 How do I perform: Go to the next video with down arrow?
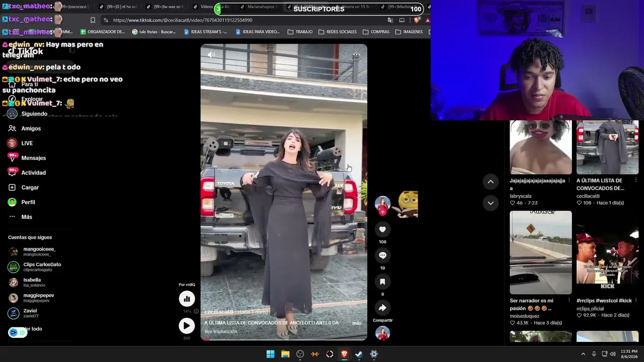pyautogui.click(x=491, y=203)
